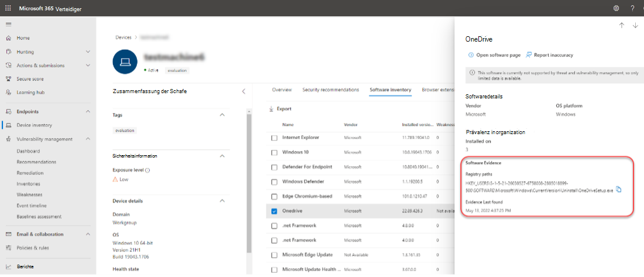
Task: Collapse the Endpoints section chevron
Action: [88, 111]
